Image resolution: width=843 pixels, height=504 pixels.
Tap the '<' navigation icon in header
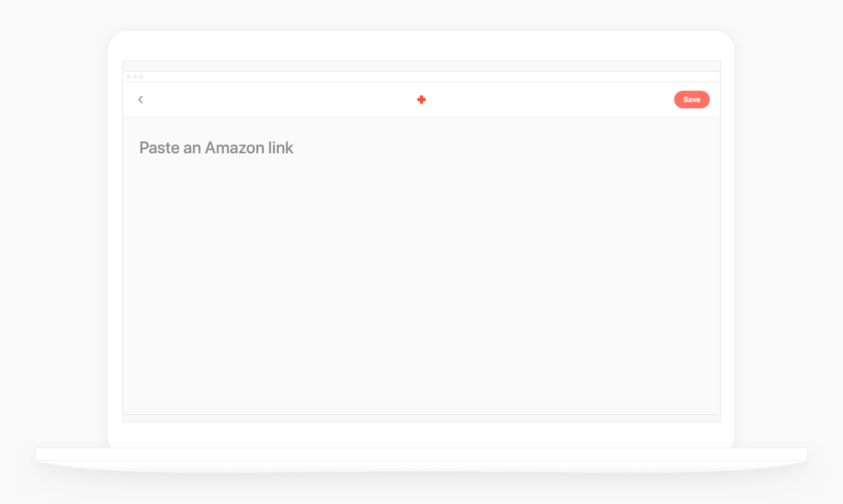[x=141, y=99]
